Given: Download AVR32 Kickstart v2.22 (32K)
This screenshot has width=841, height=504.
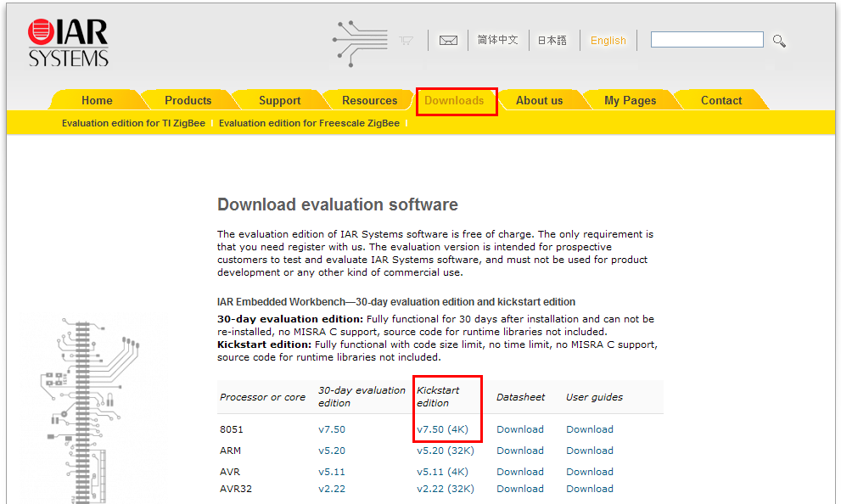Looking at the screenshot, I should tap(446, 489).
